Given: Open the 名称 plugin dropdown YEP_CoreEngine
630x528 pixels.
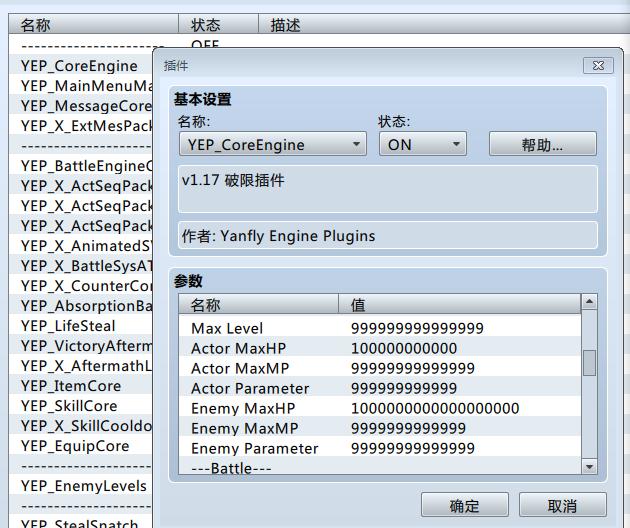Looking at the screenshot, I should click(x=273, y=144).
